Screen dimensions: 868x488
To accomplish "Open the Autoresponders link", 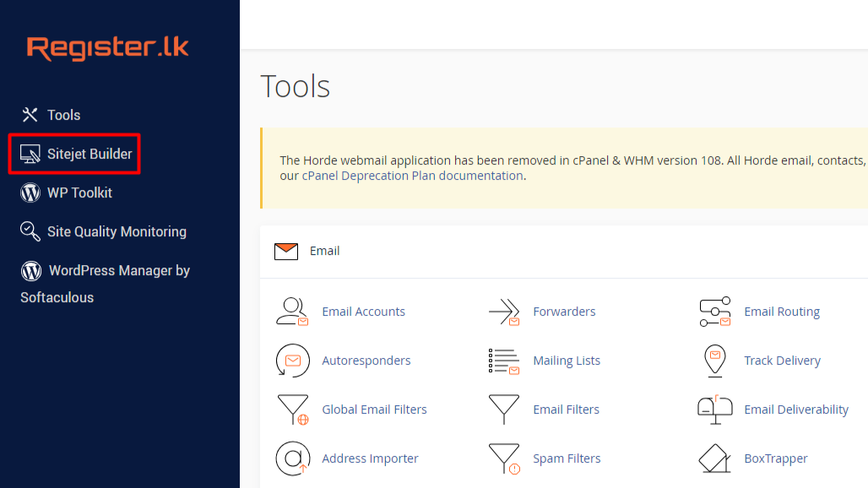I will 366,361.
